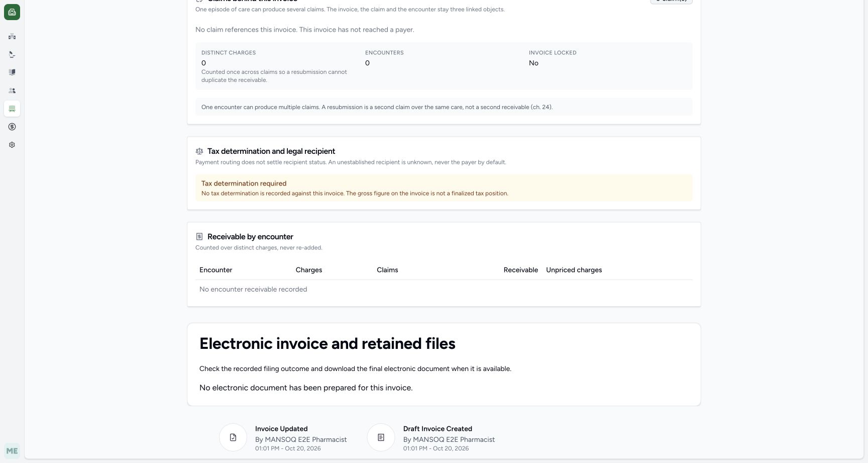The image size is (868, 463).
Task: Click the Invoice Updated event icon
Action: pos(233,437)
